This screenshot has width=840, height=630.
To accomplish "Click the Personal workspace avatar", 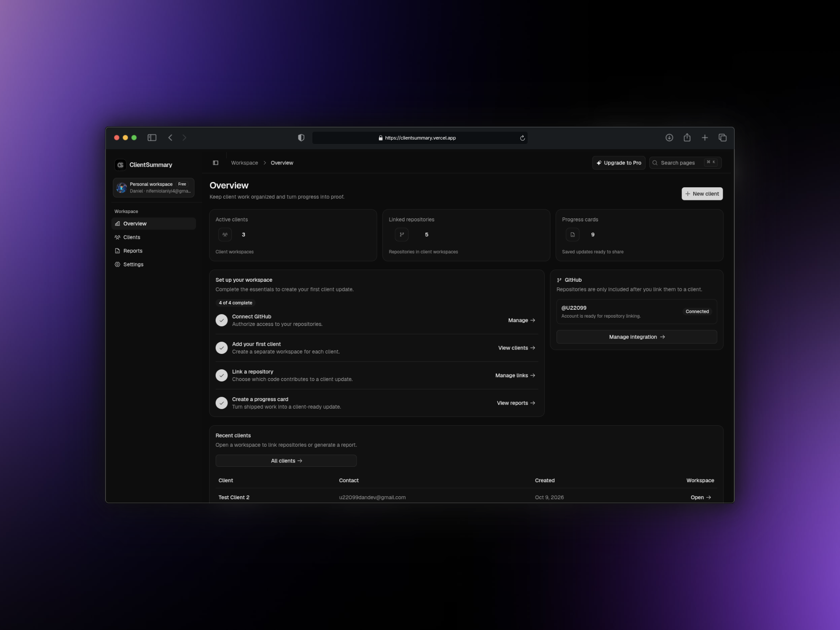I will [122, 188].
